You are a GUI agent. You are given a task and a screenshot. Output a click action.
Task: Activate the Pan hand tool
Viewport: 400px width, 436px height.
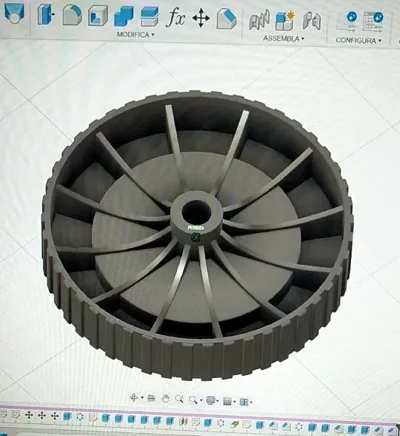click(165, 399)
